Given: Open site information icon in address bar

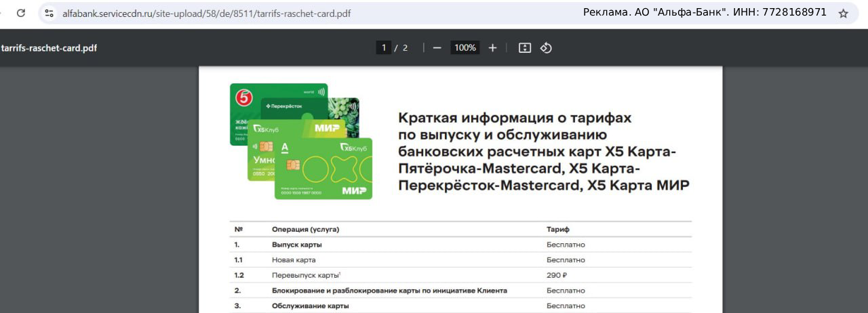Looking at the screenshot, I should pos(49,13).
